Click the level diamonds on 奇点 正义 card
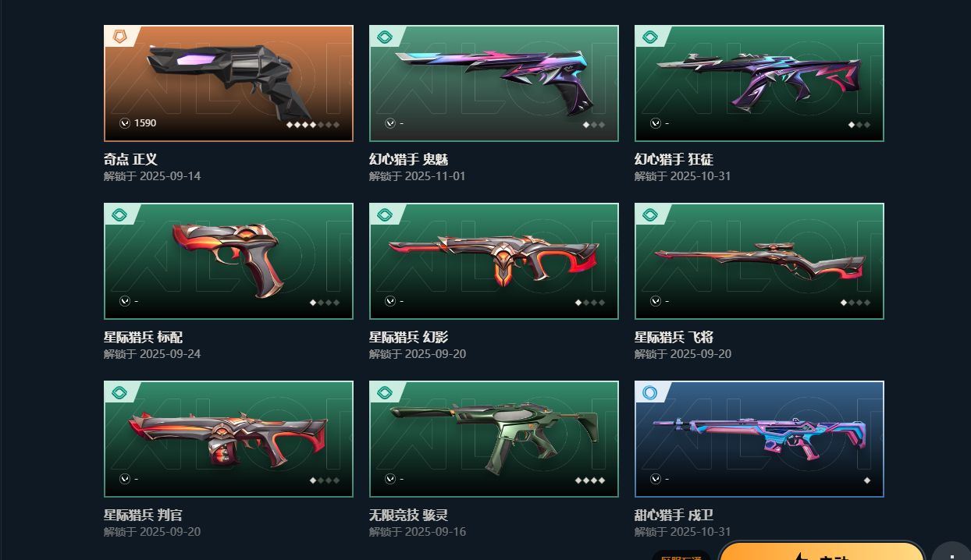This screenshot has height=560, width=971. (313, 124)
